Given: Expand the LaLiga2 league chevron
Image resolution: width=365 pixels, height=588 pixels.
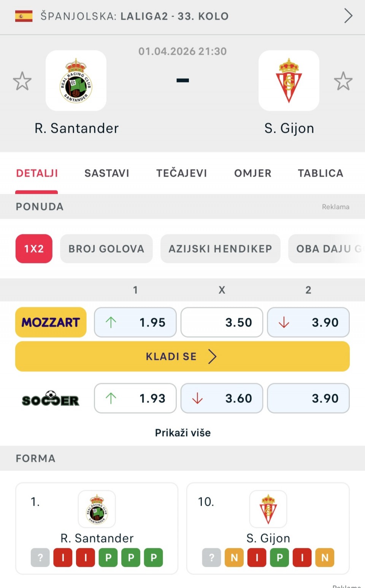Looking at the screenshot, I should (x=348, y=16).
